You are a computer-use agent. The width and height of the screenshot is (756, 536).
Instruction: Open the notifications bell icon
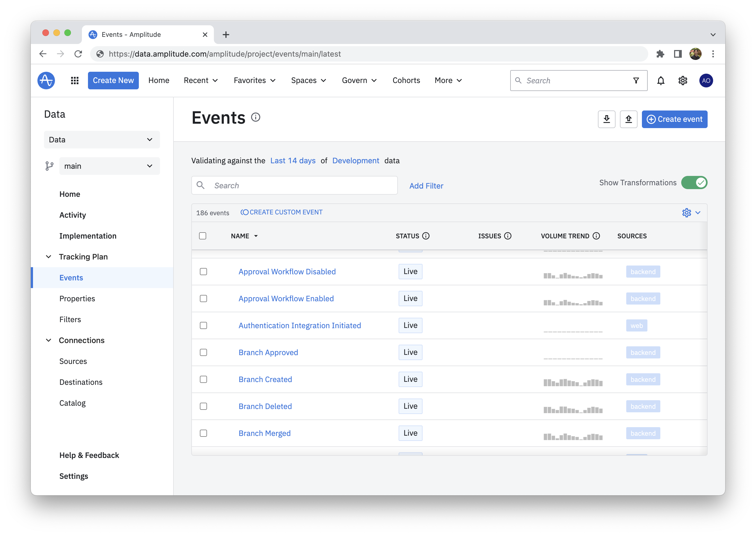coord(661,81)
